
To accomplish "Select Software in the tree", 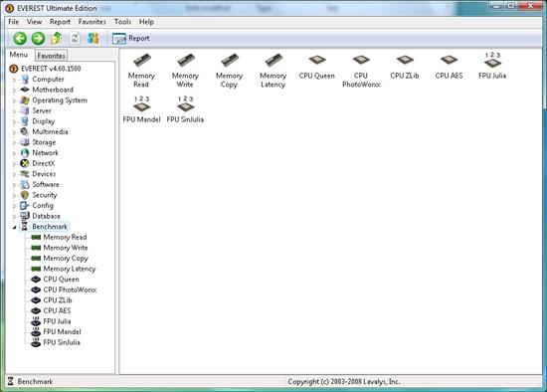I will click(46, 184).
